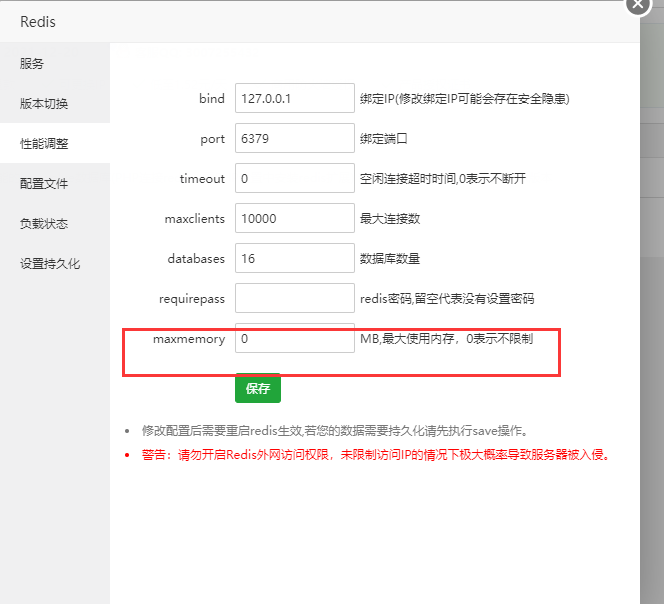Click the 最大连接数 description text
This screenshot has width=664, height=604.
coord(390,219)
